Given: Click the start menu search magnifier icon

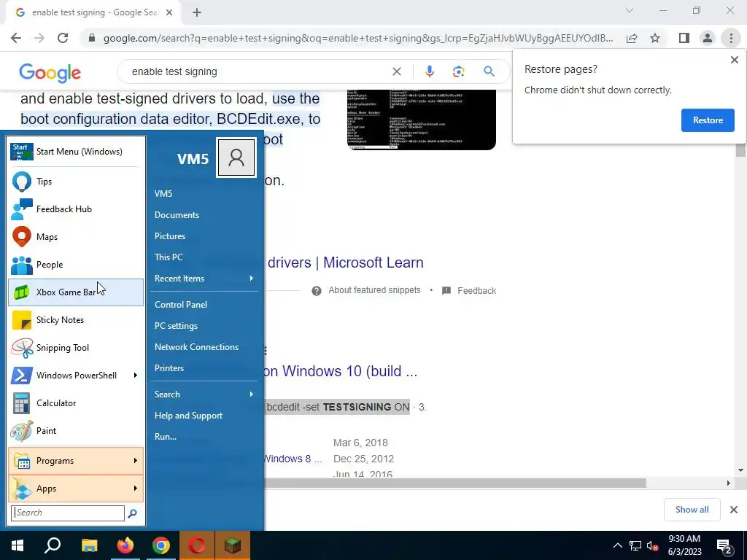Looking at the screenshot, I should point(133,513).
